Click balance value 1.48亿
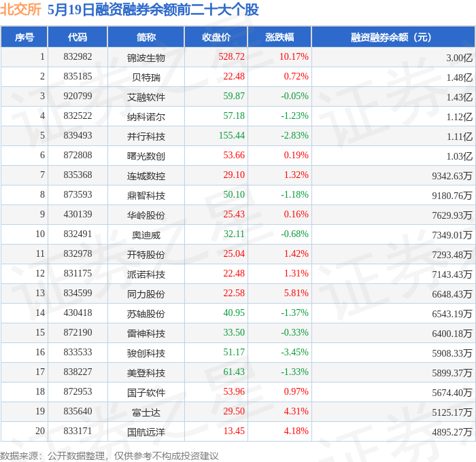476x462 pixels. 459,77
